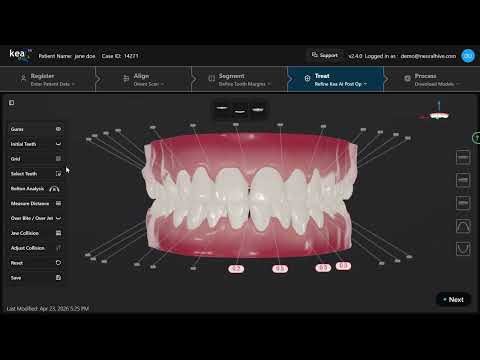Click the Reset label

(17, 263)
